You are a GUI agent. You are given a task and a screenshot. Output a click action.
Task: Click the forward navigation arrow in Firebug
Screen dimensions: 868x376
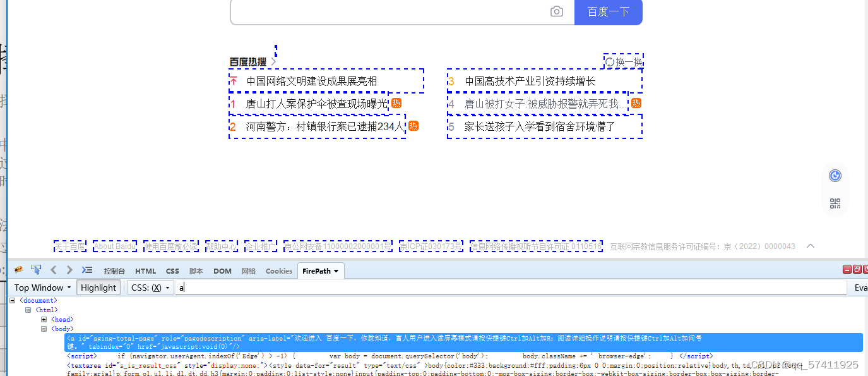click(69, 269)
